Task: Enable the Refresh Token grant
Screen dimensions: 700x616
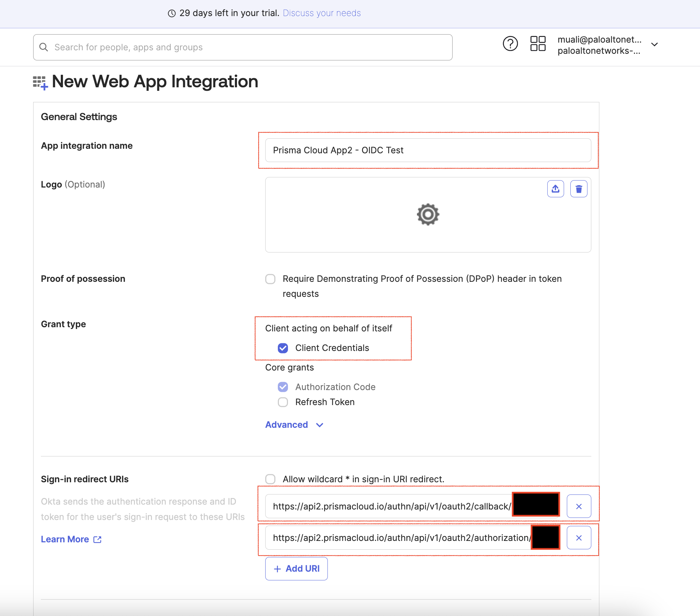Action: click(283, 402)
